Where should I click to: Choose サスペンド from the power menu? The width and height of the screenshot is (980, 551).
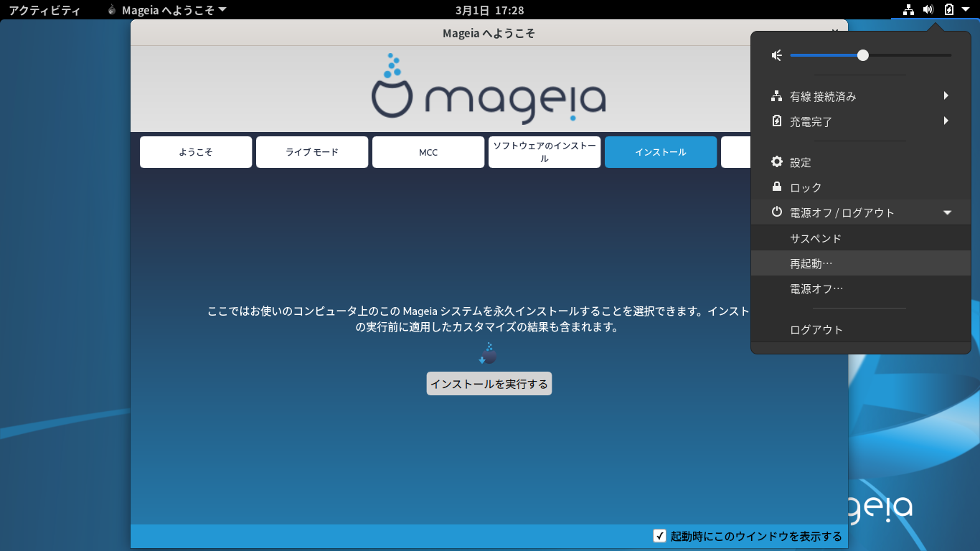tap(860, 238)
